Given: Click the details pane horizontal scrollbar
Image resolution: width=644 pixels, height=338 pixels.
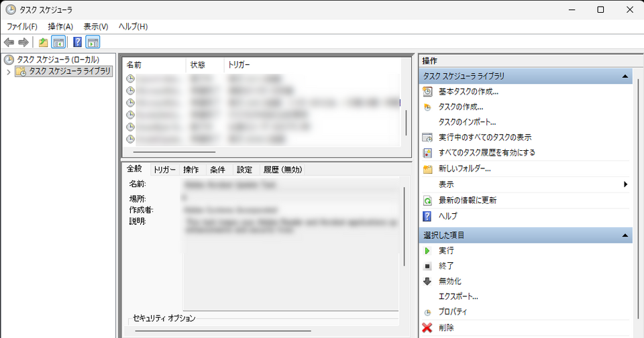Looking at the screenshot, I should (223, 331).
